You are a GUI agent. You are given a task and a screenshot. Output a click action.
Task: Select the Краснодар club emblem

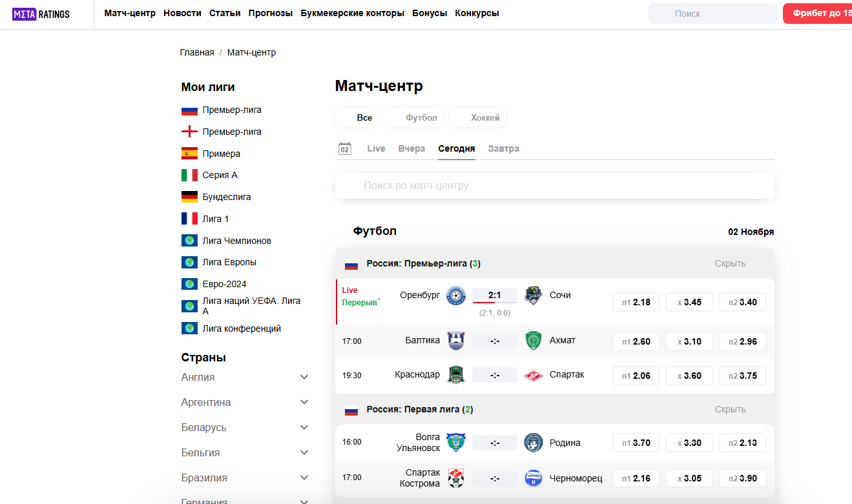coord(456,375)
